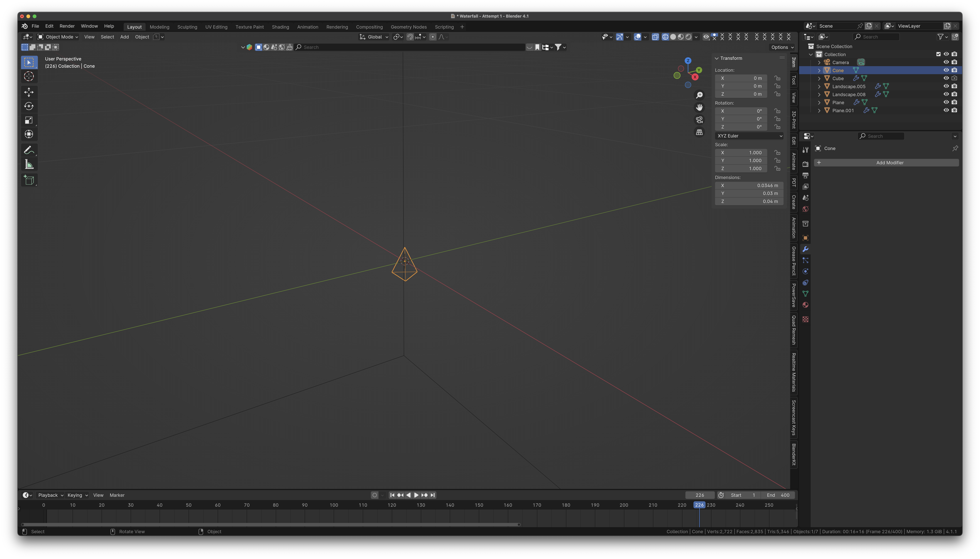This screenshot has height=559, width=980.
Task: Expand the Landscape.008 tree item
Action: tap(819, 94)
